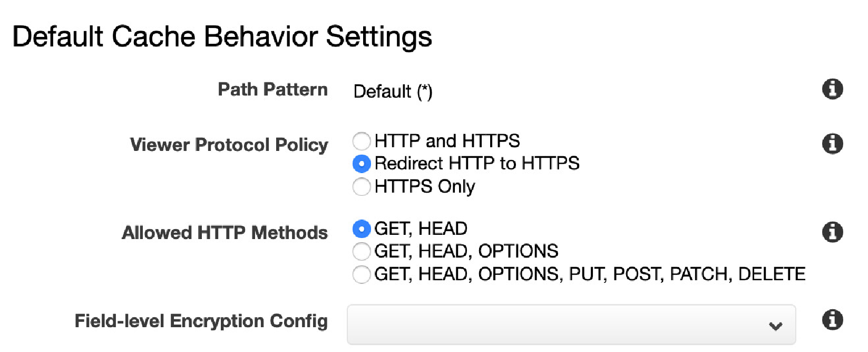Click the chevron arrow in encryption dropdown

[775, 326]
